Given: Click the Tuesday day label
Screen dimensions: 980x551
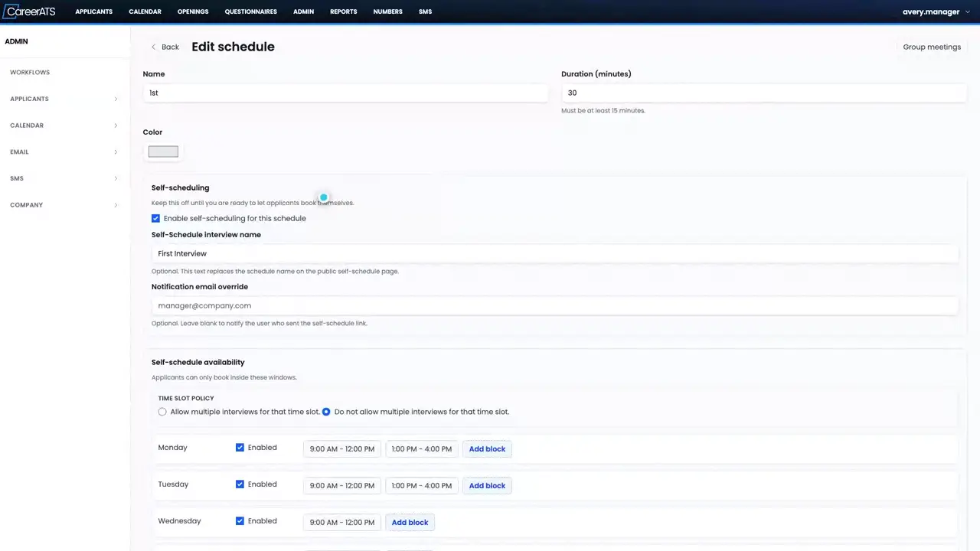Looking at the screenshot, I should (173, 484).
